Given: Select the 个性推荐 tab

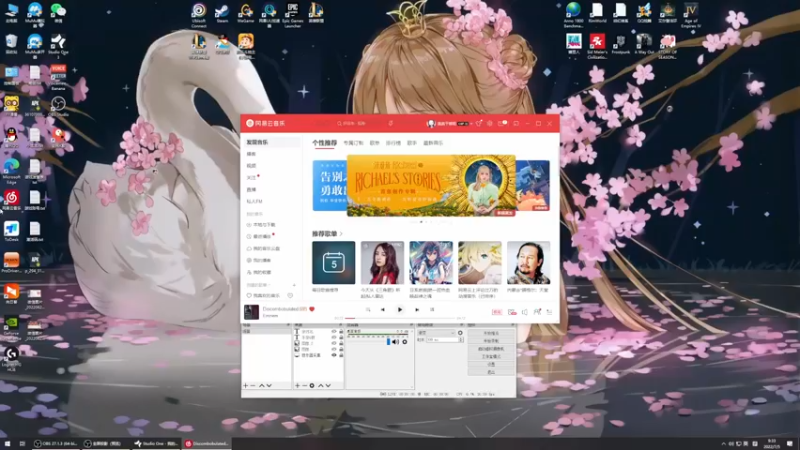Looking at the screenshot, I should pyautogui.click(x=324, y=143).
